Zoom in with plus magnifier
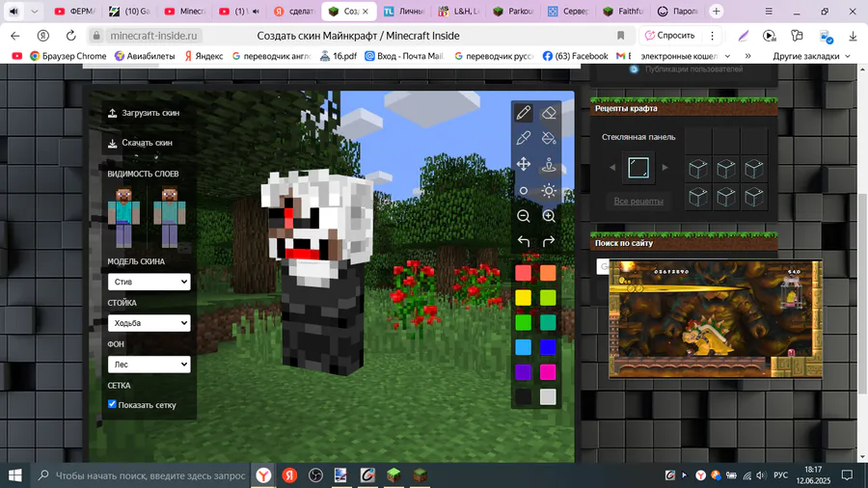 (549, 216)
